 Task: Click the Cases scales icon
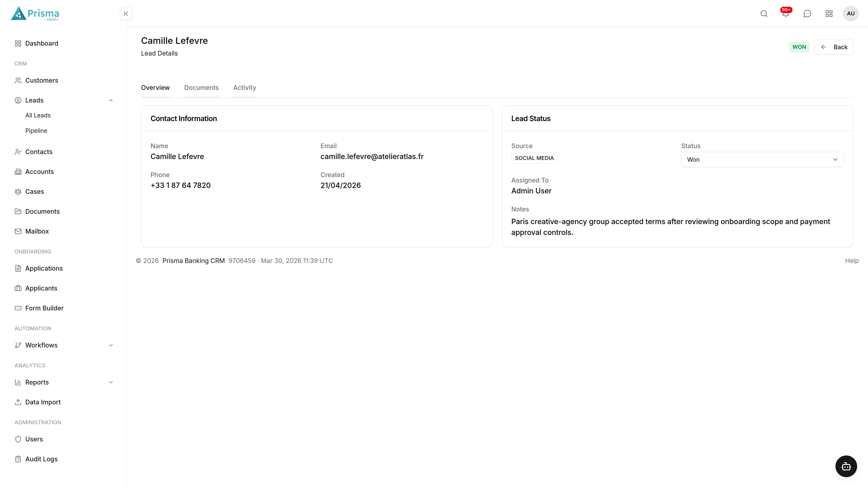pos(18,192)
